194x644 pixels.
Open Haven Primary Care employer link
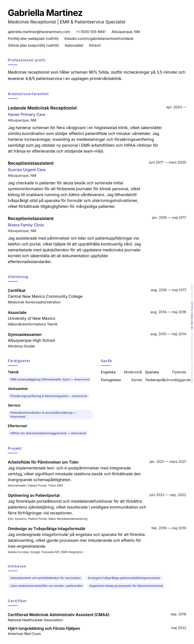[27, 115]
